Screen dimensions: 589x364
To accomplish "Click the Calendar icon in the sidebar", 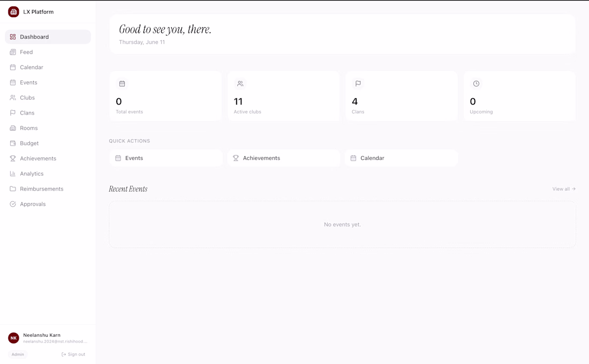I will pos(13,67).
